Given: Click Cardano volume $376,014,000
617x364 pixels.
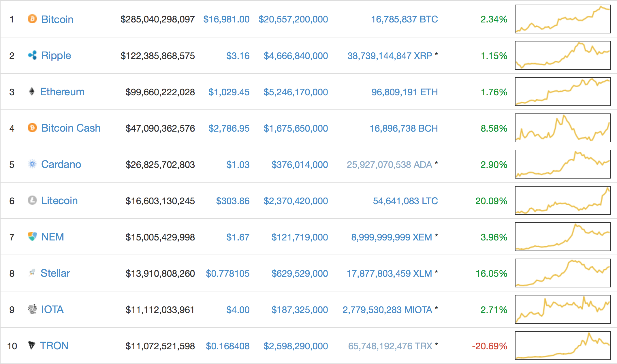Looking at the screenshot, I should [300, 165].
